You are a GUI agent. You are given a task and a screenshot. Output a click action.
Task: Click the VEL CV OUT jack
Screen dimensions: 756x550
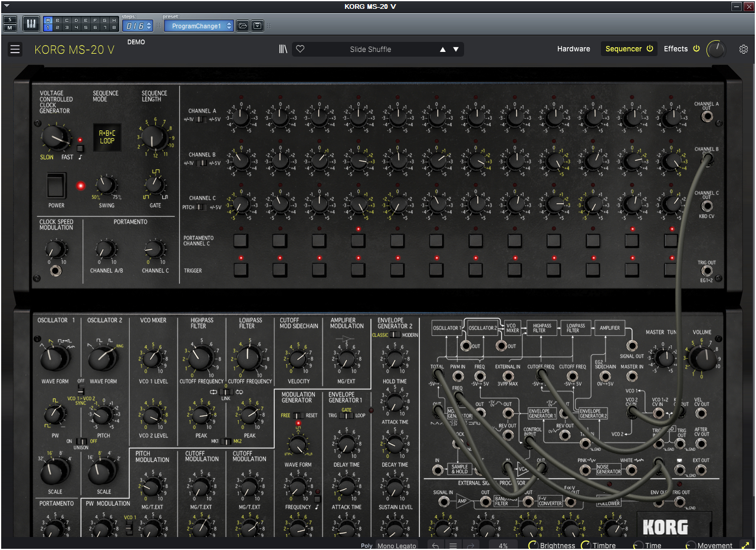pyautogui.click(x=701, y=414)
